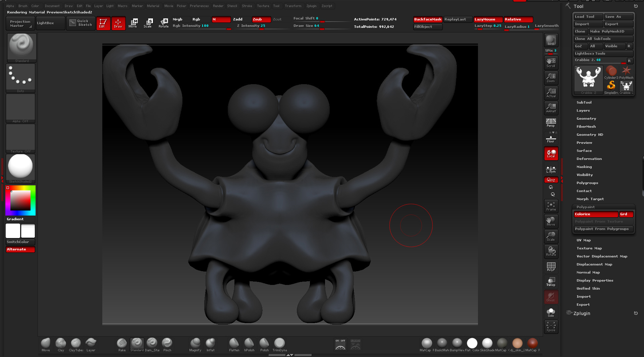Viewport: 644px width, 357px height.
Task: Disable the BackfaceMask option
Action: (x=428, y=19)
